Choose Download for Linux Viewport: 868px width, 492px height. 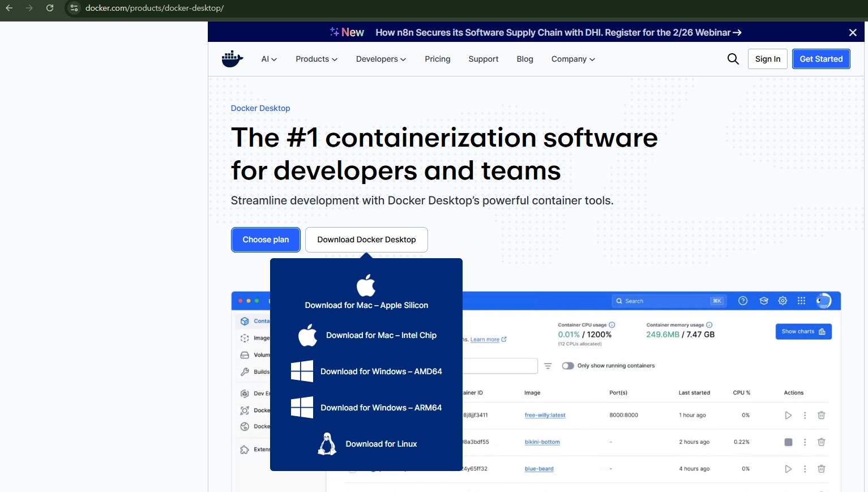click(367, 444)
